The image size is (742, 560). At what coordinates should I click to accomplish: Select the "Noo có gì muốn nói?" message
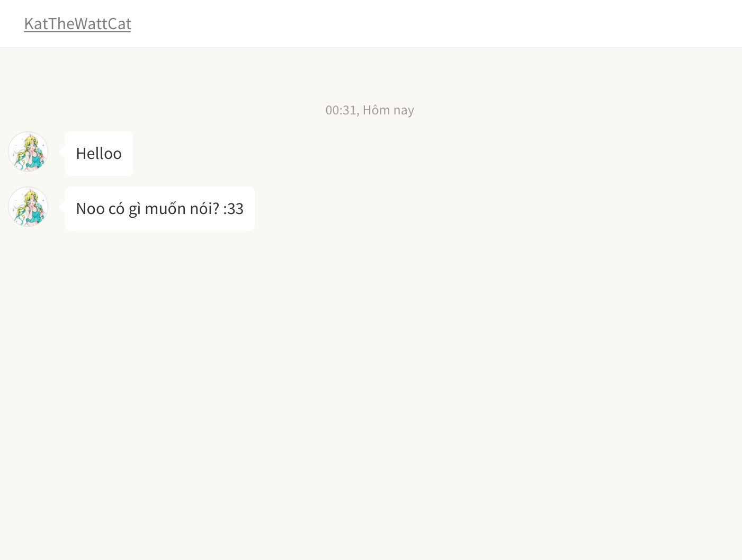coord(159,209)
